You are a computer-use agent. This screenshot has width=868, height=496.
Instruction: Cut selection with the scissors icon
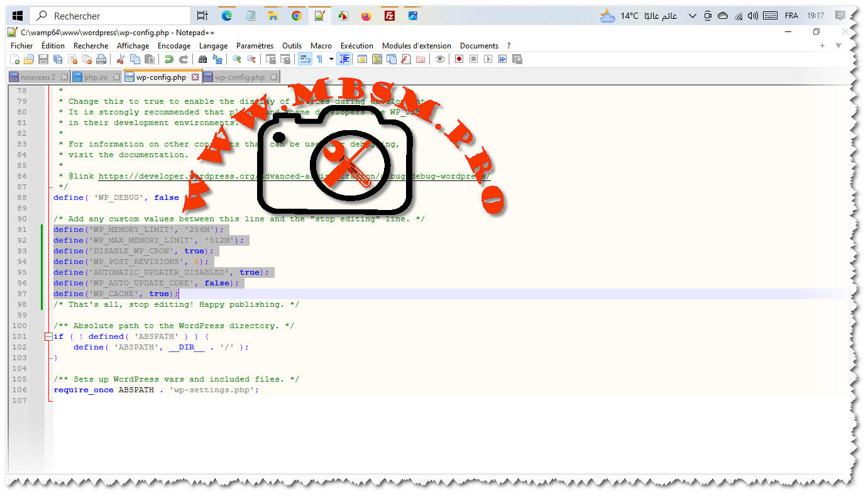(x=120, y=59)
